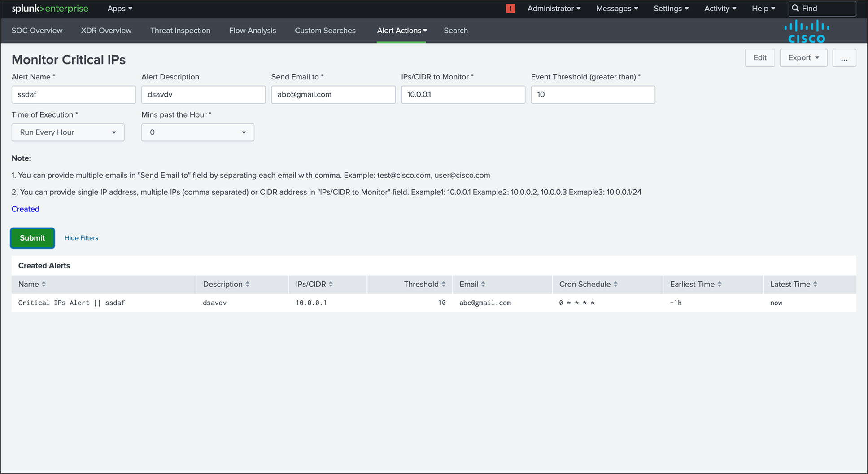
Task: Sort table by Threshold column arrows
Action: pos(443,284)
